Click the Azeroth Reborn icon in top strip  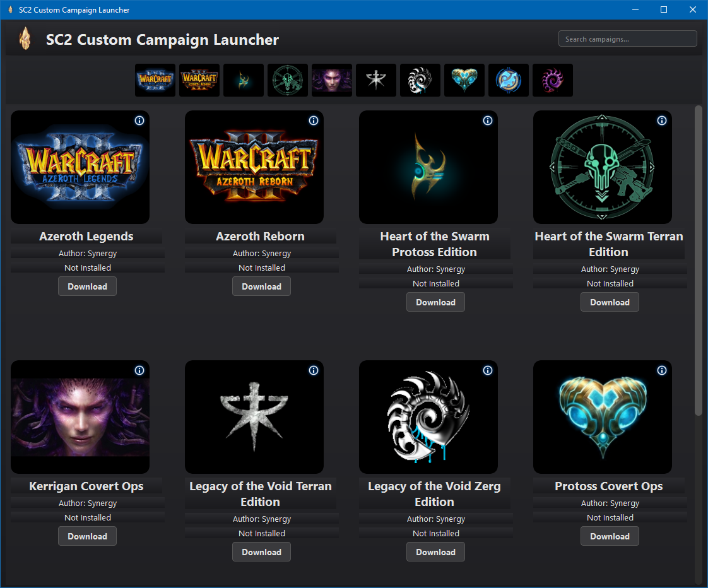(199, 80)
